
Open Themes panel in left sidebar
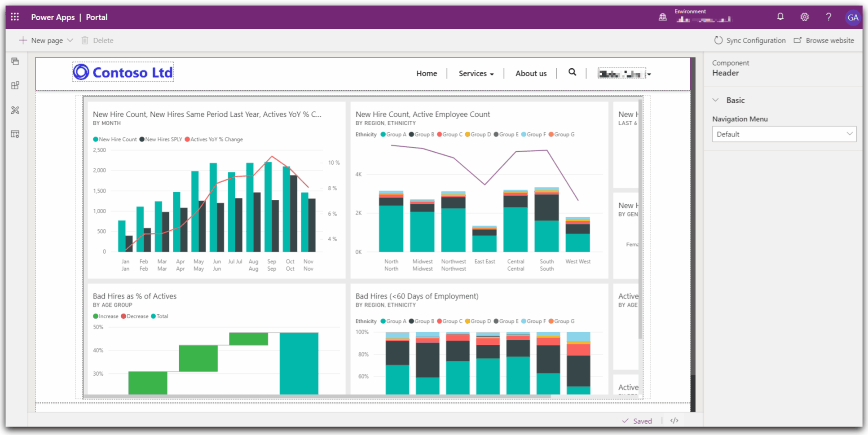pyautogui.click(x=15, y=110)
